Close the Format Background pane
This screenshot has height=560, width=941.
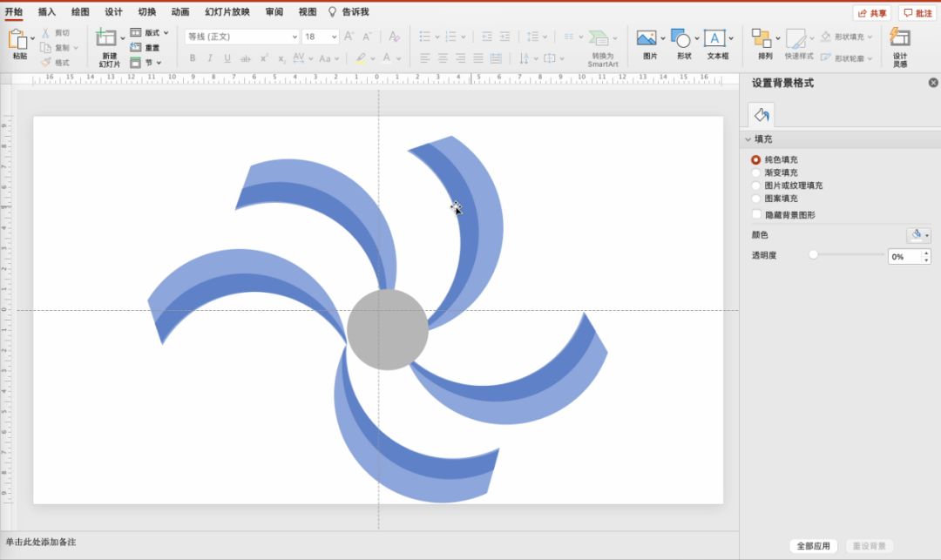click(933, 83)
